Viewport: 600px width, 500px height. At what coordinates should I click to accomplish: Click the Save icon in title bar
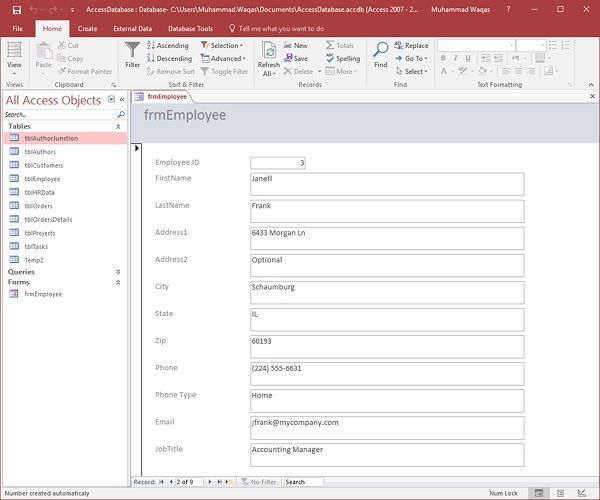coord(17,10)
